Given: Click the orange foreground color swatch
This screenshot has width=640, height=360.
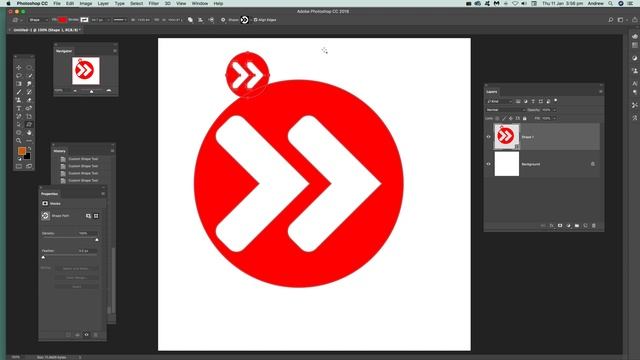Looking at the screenshot, I should (x=22, y=151).
